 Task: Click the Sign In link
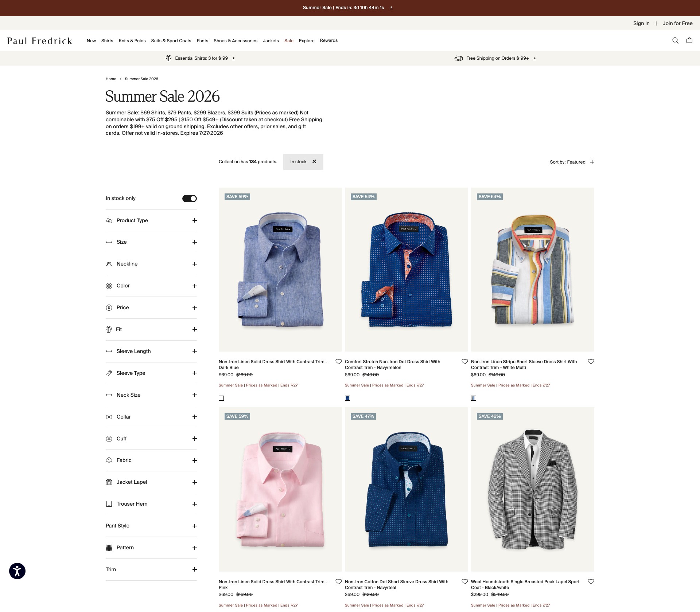tap(641, 23)
